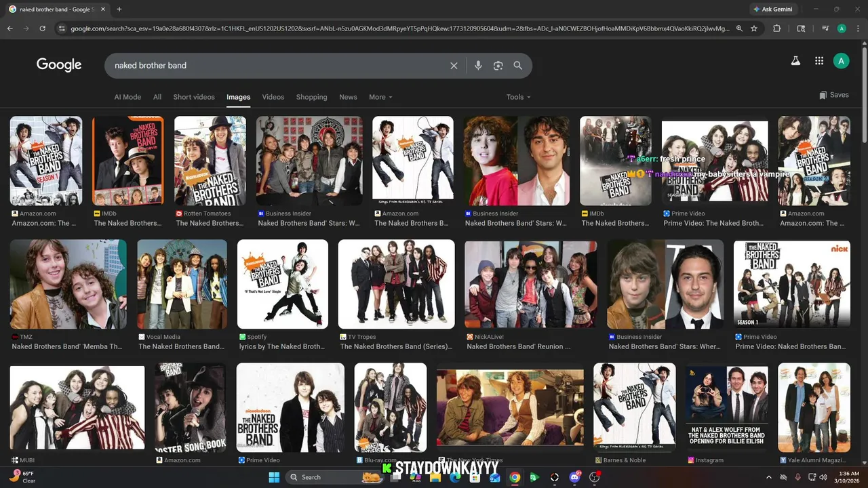Open Search Labs flask icon
Screen dimensions: 868x488
795,61
